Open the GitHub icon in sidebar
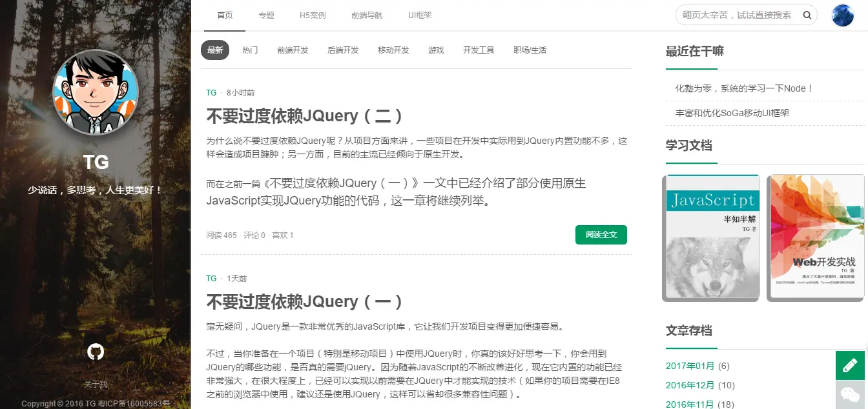The height and width of the screenshot is (409, 868). [96, 352]
